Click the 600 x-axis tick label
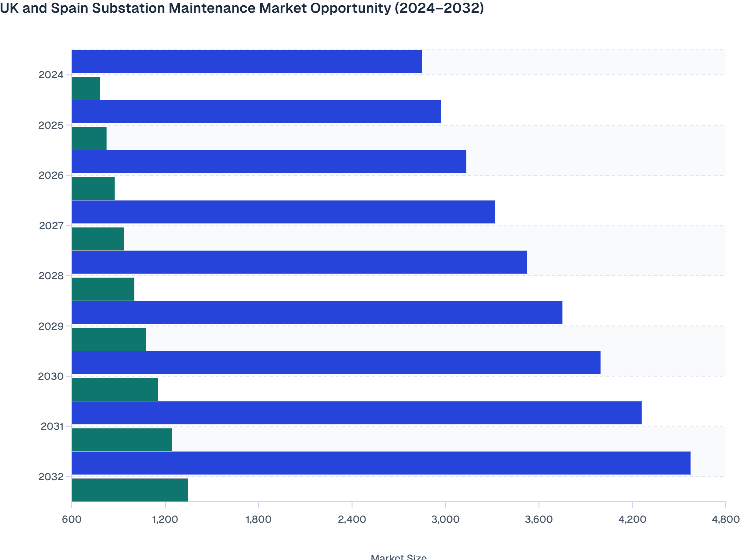This screenshot has width=754, height=560. point(72,520)
